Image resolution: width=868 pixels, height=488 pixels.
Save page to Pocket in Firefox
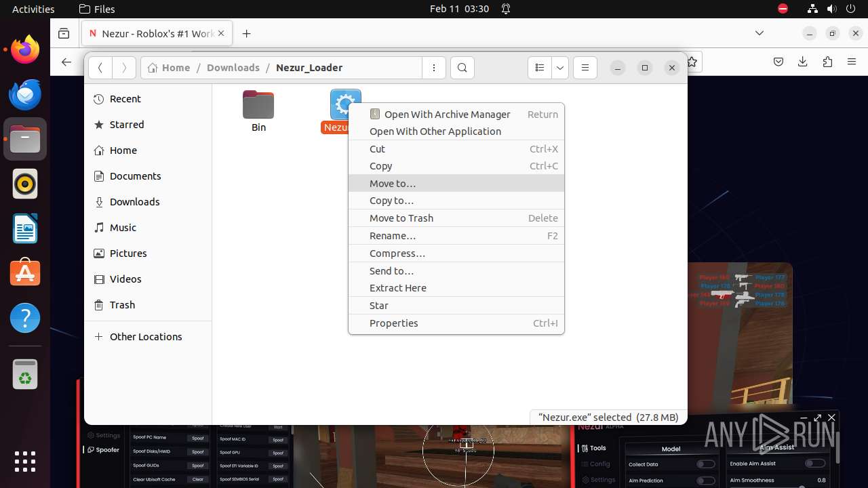pos(778,62)
